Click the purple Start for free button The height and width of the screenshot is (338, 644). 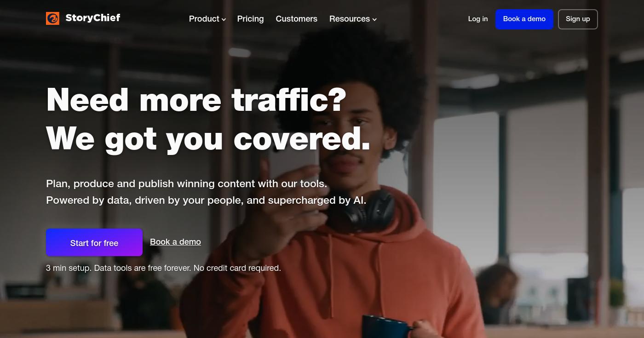[94, 242]
